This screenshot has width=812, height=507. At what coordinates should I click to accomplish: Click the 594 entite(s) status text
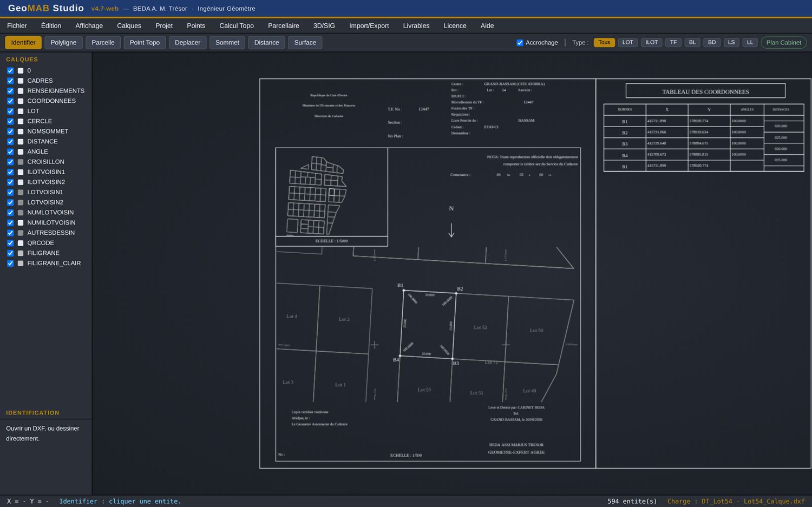click(x=632, y=502)
